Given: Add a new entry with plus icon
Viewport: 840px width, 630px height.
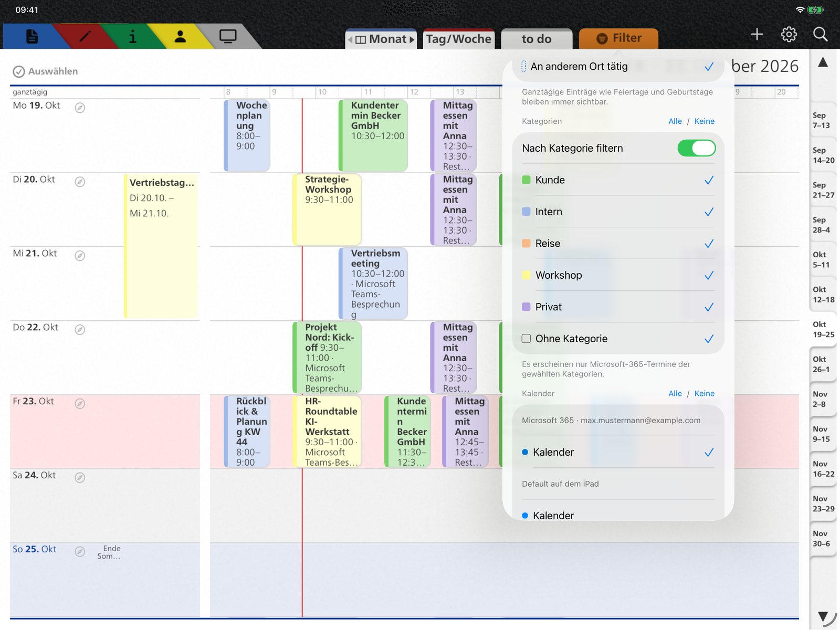Looking at the screenshot, I should [757, 35].
